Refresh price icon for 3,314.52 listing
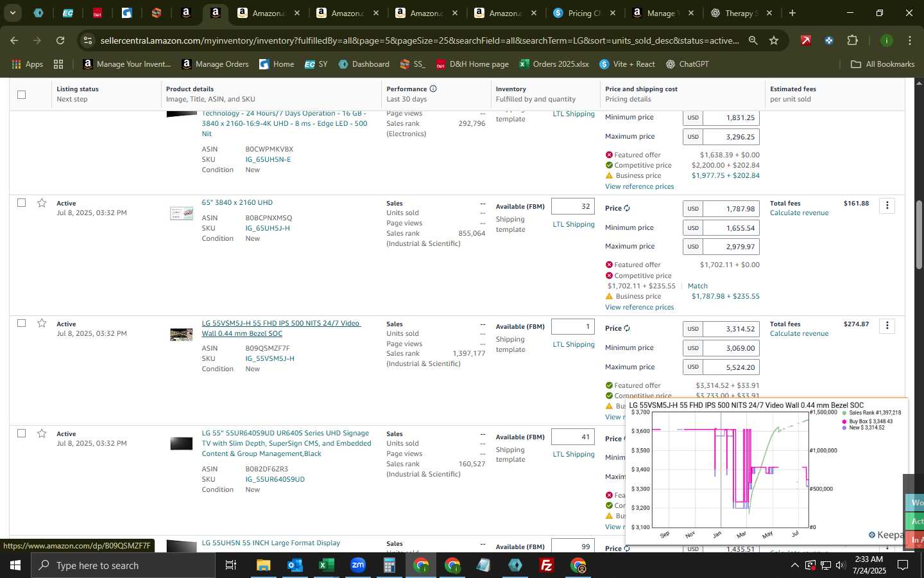The height and width of the screenshot is (578, 924). pos(627,328)
